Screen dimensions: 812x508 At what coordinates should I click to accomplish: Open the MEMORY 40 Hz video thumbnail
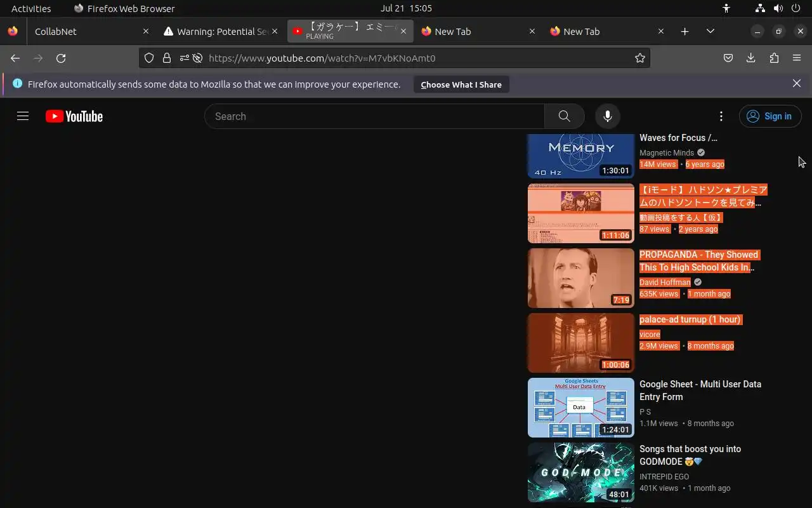tap(581, 156)
